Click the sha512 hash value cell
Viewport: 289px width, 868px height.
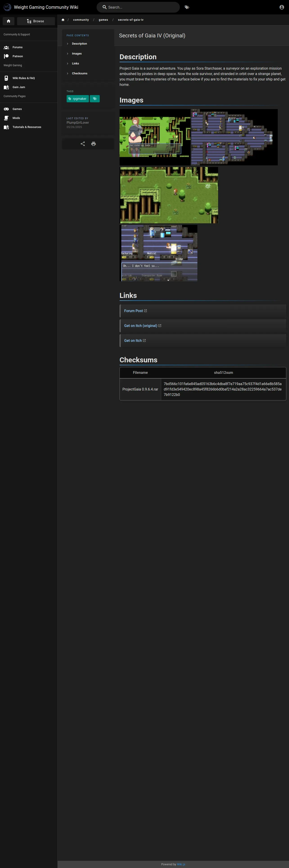pos(224,389)
